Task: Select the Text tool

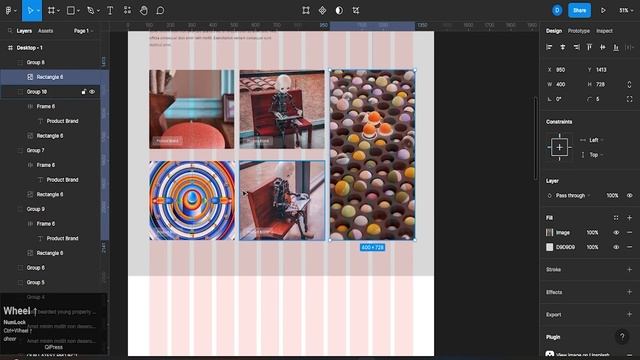Action: pyautogui.click(x=110, y=11)
